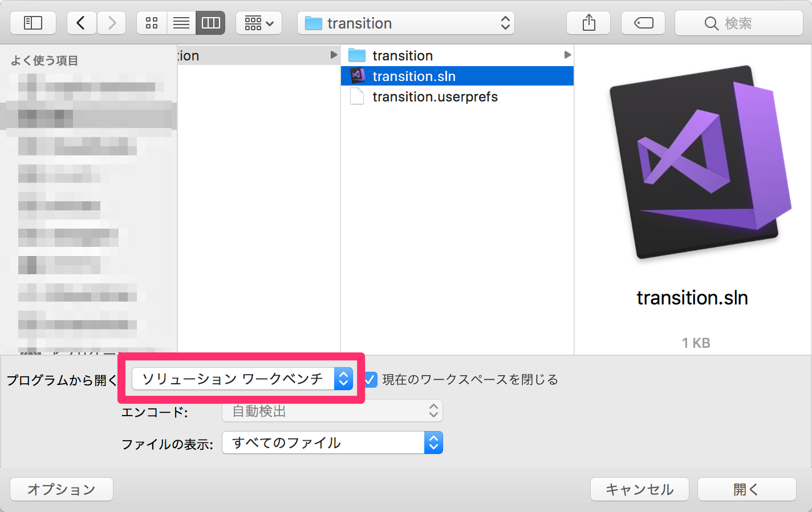
Task: Open the エンコード 自動検出 dropdown
Action: coord(332,411)
